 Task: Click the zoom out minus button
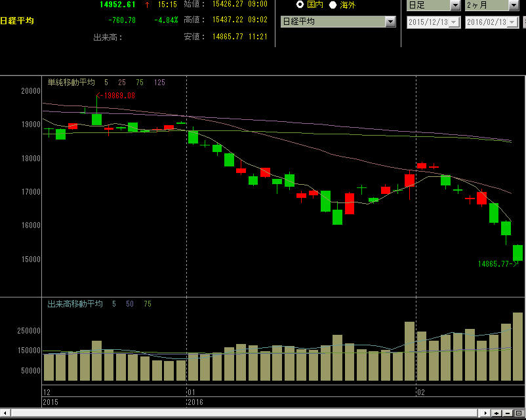click(x=508, y=413)
